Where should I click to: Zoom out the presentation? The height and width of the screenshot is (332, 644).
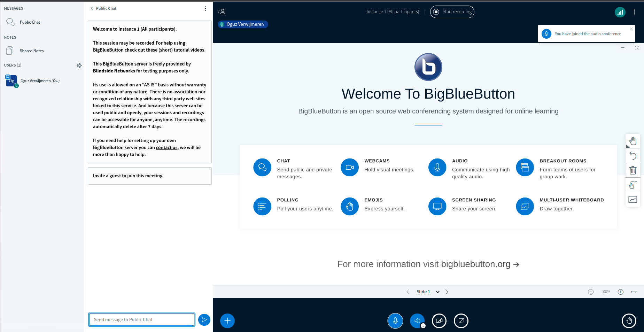tap(591, 292)
